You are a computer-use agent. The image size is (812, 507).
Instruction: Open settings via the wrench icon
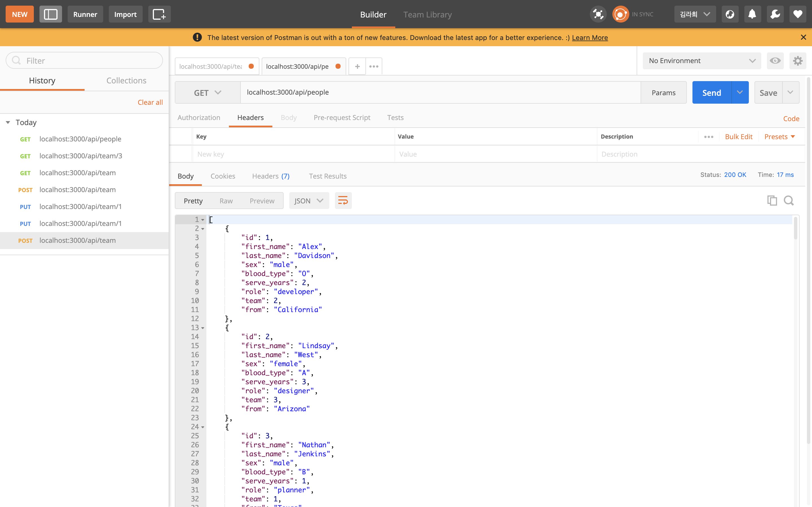tap(775, 14)
